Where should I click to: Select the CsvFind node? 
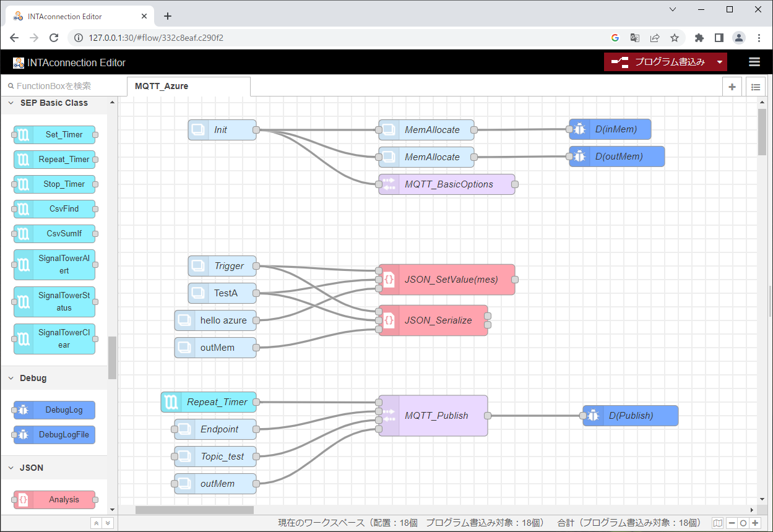click(53, 208)
